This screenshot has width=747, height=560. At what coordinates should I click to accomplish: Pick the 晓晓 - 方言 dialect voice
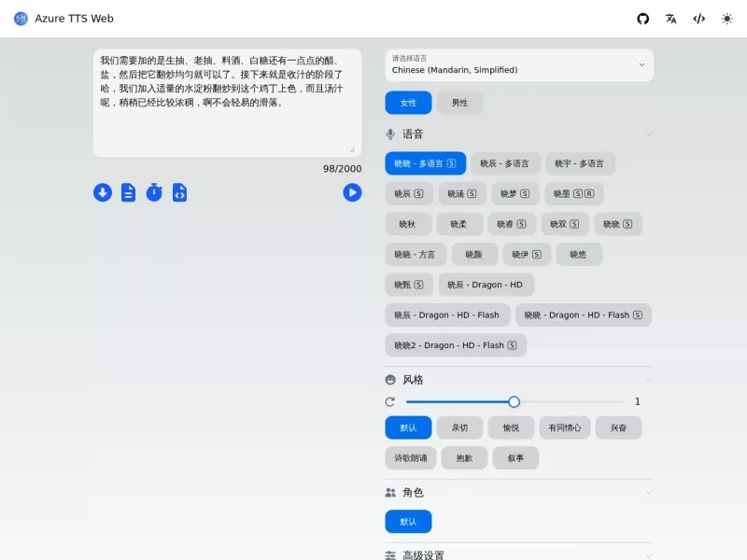coord(416,254)
